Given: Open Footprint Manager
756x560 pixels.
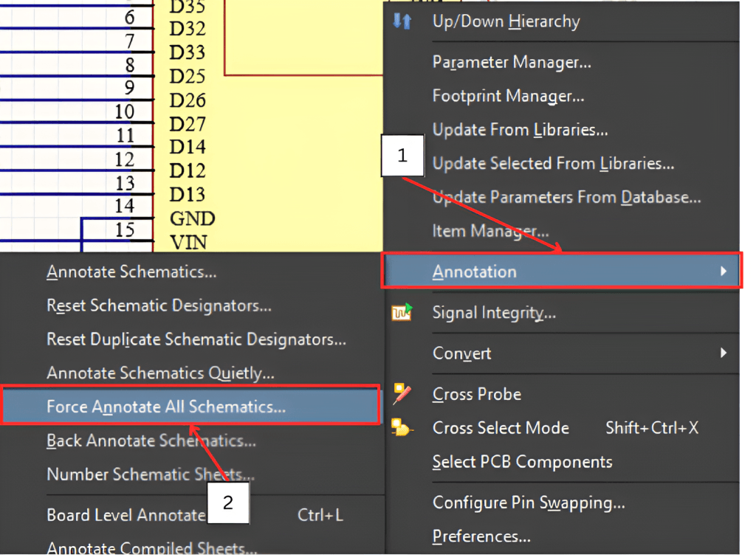Looking at the screenshot, I should pos(508,96).
